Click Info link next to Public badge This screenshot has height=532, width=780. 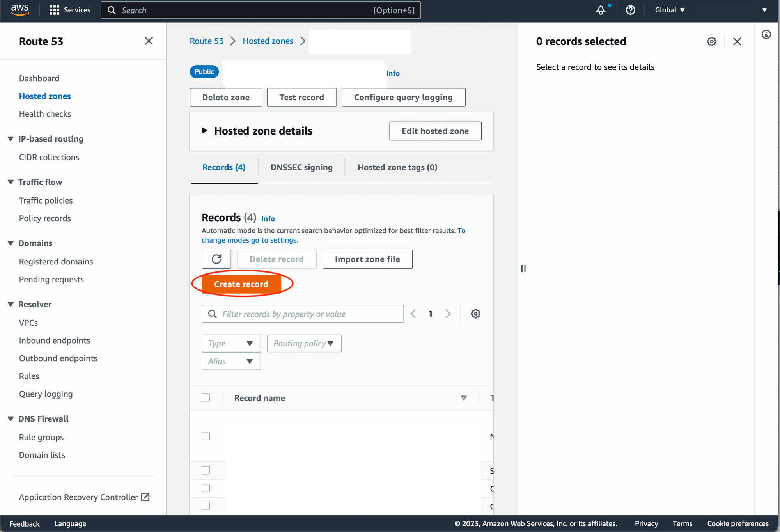pos(393,73)
